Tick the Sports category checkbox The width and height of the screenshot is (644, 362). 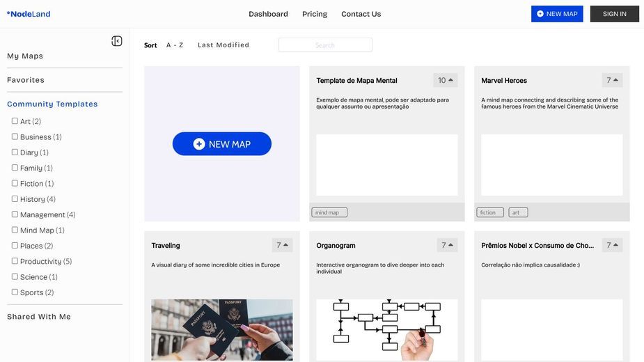click(x=15, y=292)
